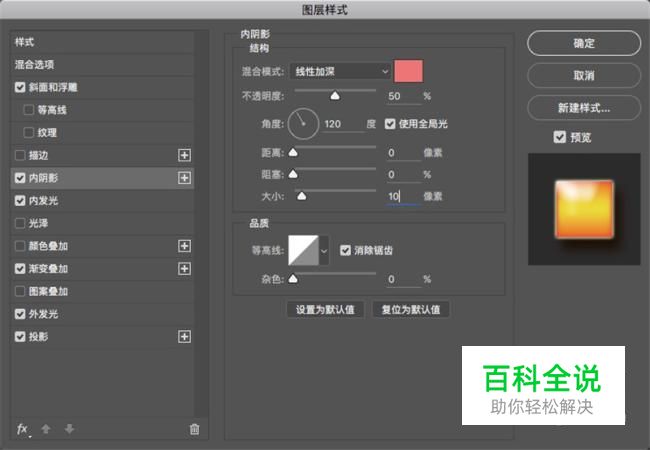
Task: Click the 杂色 noise slider handle
Action: point(293,279)
